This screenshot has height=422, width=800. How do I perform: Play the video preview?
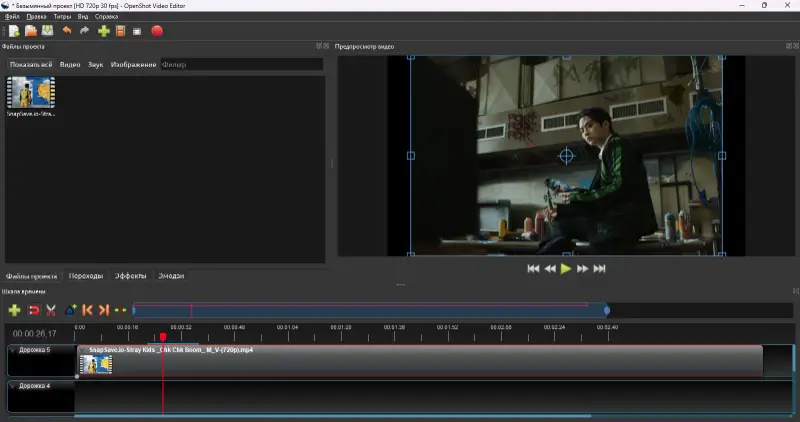566,268
